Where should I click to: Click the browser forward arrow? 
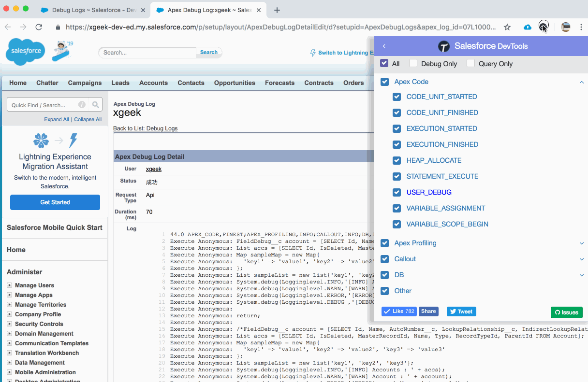23,27
